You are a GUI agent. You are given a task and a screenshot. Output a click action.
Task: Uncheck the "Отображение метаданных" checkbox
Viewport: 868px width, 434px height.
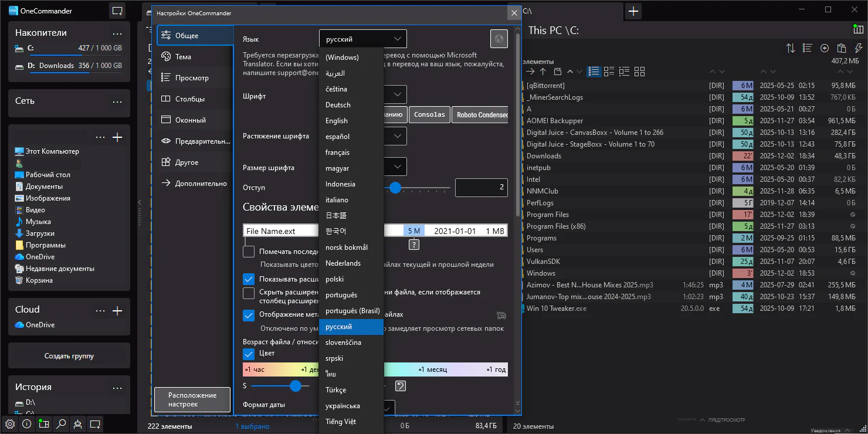click(x=249, y=315)
